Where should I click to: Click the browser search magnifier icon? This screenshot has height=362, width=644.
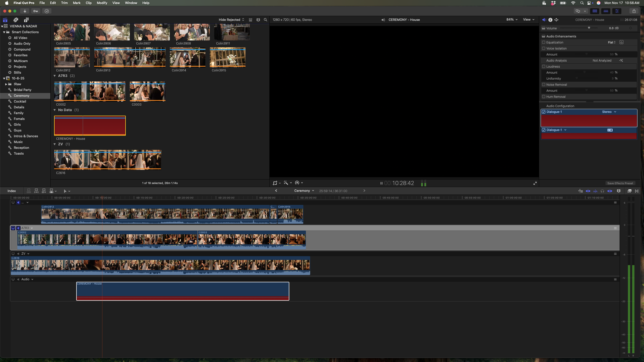(x=265, y=20)
